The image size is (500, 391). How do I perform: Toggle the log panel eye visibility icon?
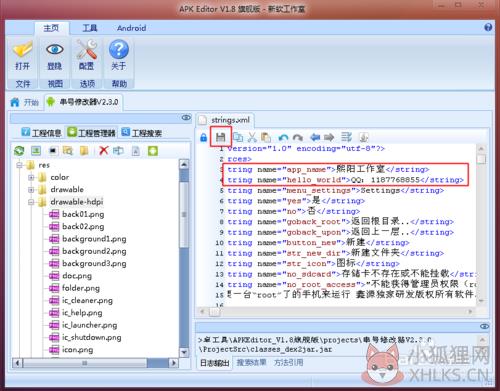point(484,326)
